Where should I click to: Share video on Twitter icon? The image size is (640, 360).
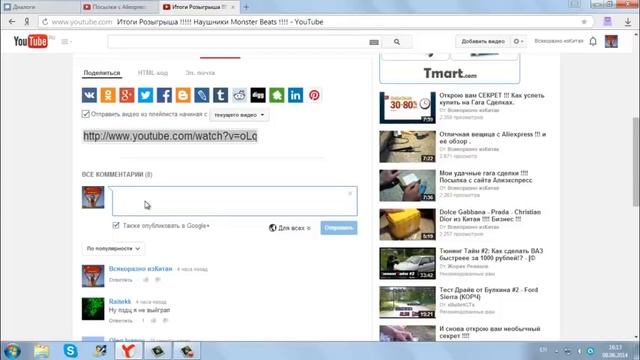pyautogui.click(x=146, y=96)
